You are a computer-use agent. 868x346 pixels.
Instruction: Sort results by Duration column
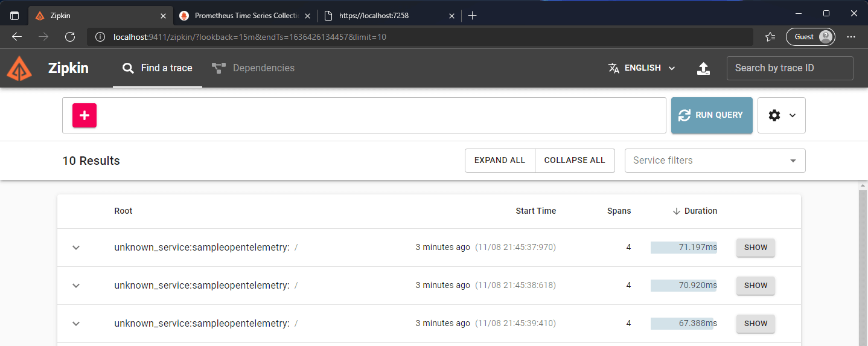click(695, 211)
